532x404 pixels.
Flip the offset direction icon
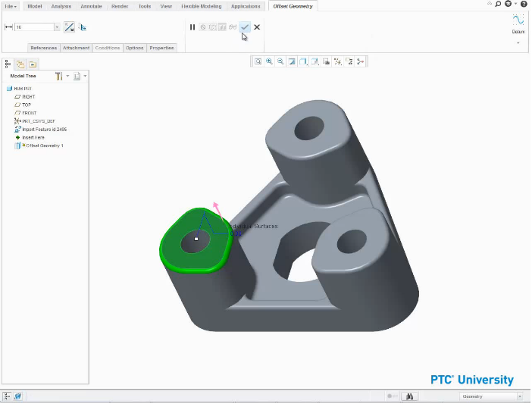(x=69, y=27)
